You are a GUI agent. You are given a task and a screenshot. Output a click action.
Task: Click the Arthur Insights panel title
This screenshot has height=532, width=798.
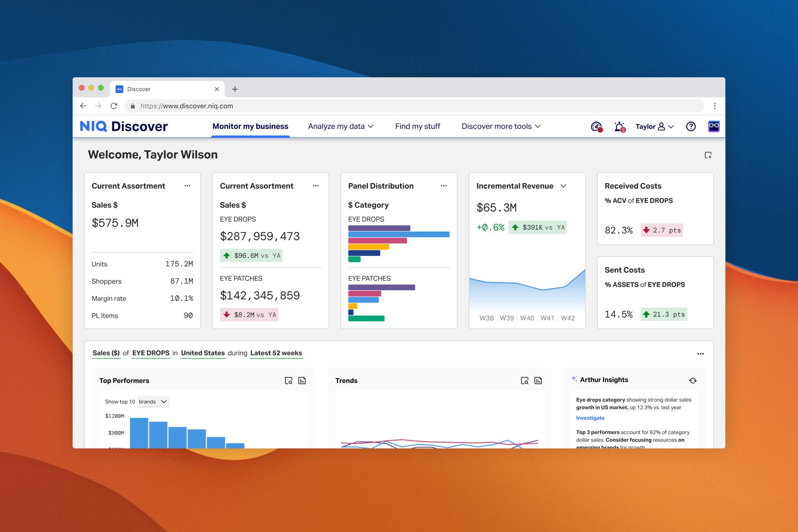coord(604,380)
